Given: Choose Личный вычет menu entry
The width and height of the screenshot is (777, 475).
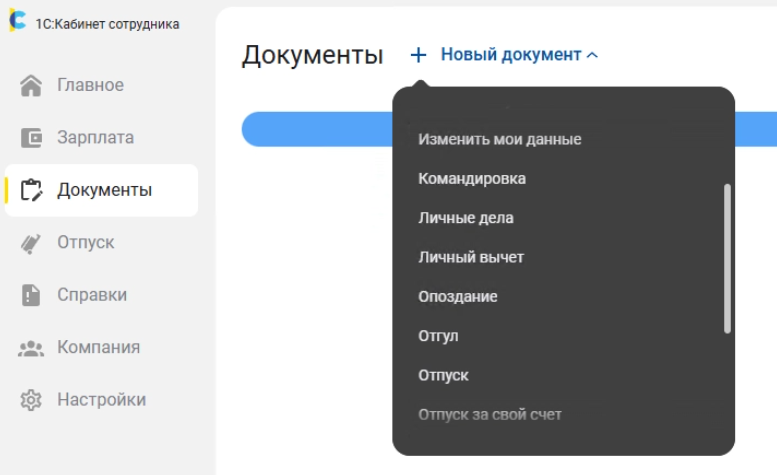Looking at the screenshot, I should pyautogui.click(x=470, y=257).
